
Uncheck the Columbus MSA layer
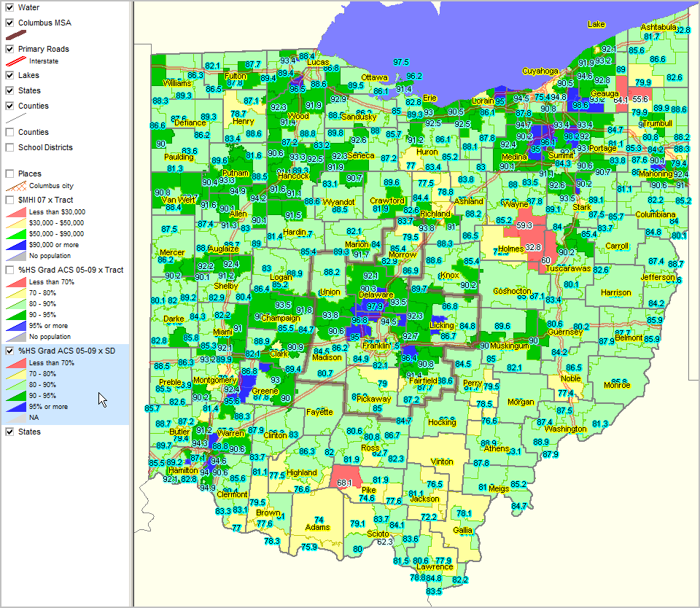(x=9, y=22)
